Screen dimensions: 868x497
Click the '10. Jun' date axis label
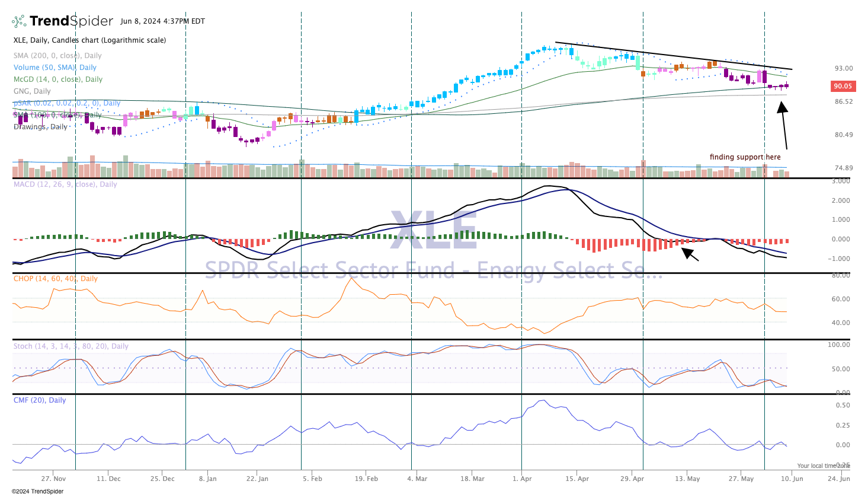tap(792, 479)
